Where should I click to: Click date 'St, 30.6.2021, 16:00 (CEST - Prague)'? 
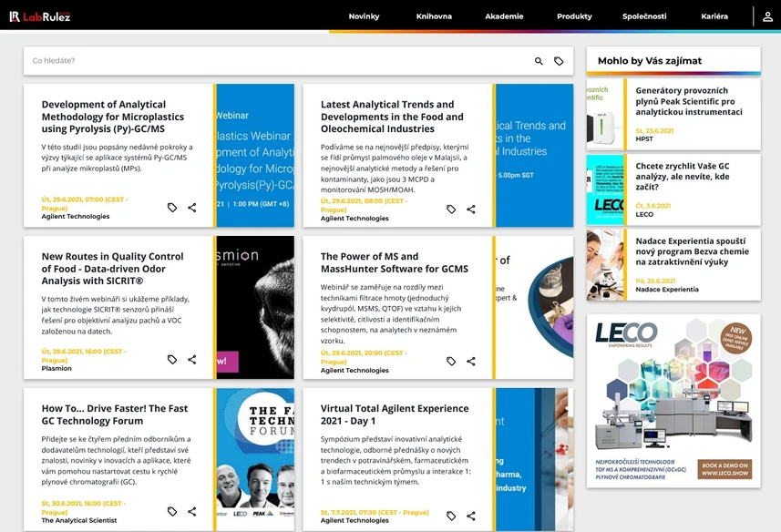[x=84, y=507]
